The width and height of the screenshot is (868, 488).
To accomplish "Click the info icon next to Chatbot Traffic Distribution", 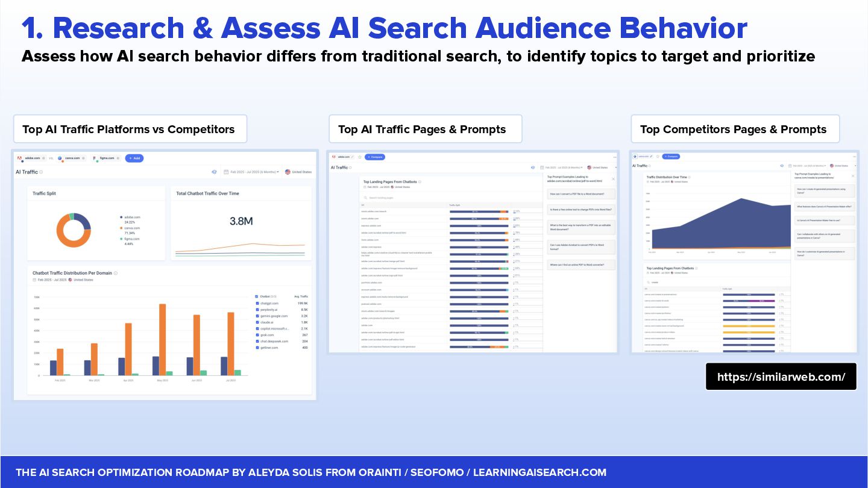I will 116,273.
